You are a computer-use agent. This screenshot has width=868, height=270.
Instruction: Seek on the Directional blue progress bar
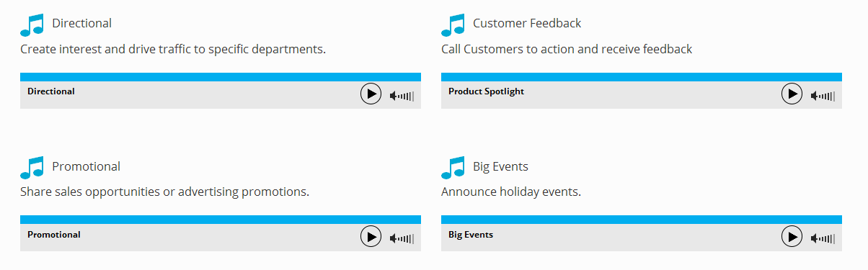221,77
